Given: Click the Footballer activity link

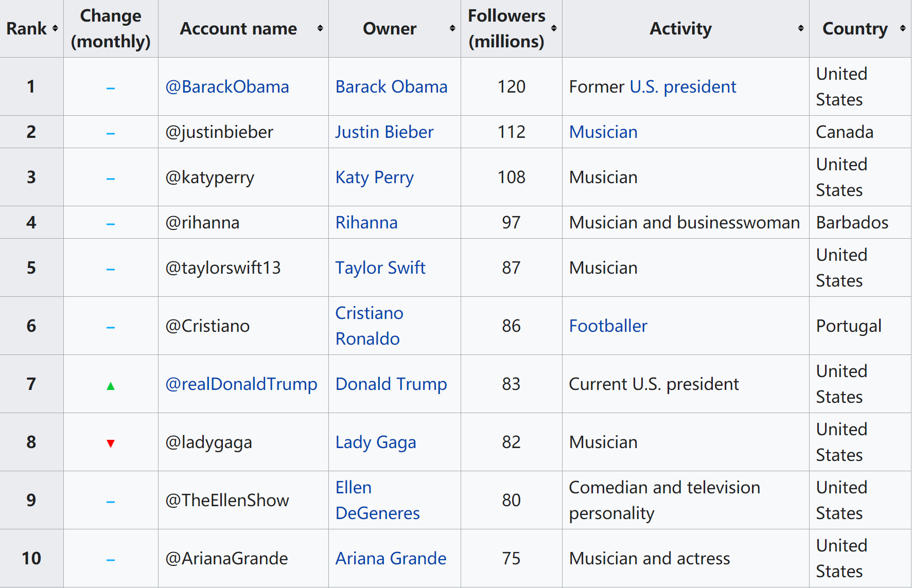Looking at the screenshot, I should click(x=608, y=326).
